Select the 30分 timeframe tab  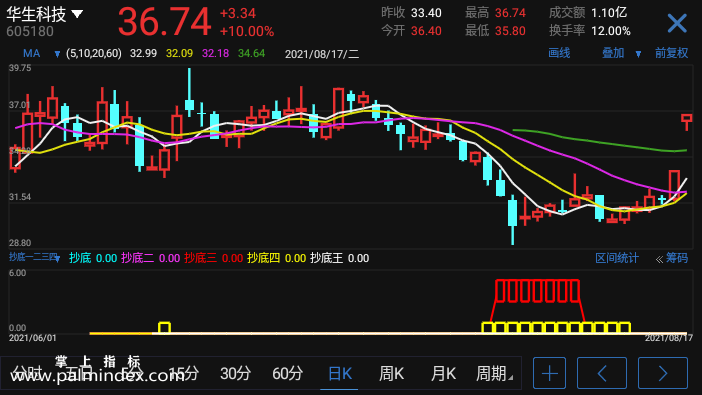click(x=235, y=373)
